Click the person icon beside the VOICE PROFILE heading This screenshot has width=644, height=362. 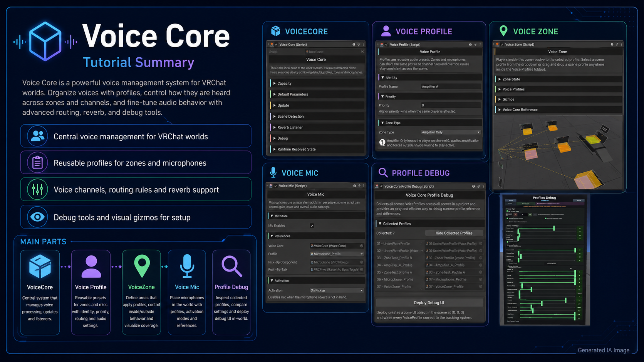(x=386, y=31)
